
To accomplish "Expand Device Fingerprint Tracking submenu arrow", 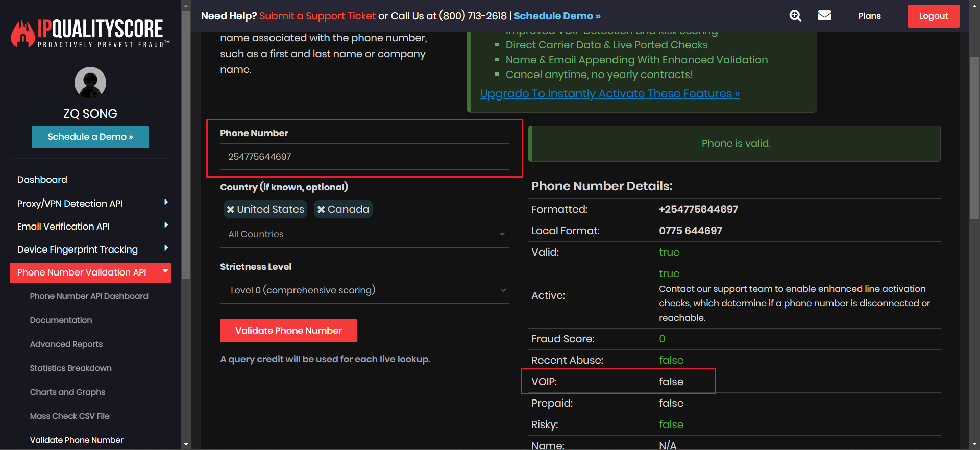I will 166,248.
